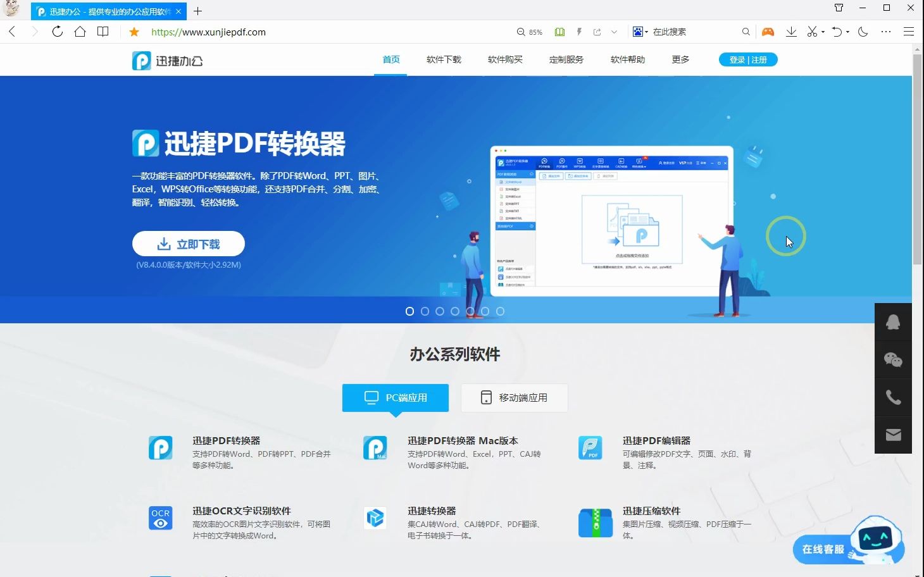
Task: Click the 迅捷PDF编辑器 product icon
Action: (590, 447)
